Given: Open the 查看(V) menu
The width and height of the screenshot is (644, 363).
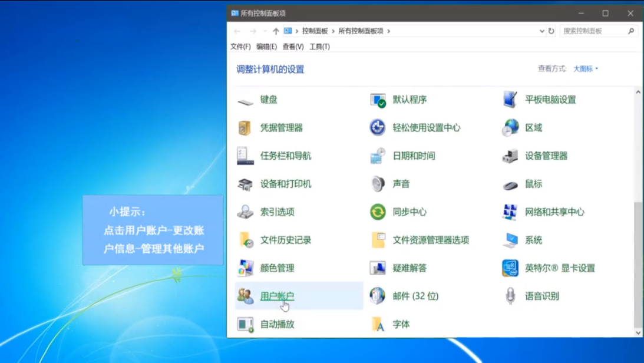Looking at the screenshot, I should pyautogui.click(x=293, y=47).
